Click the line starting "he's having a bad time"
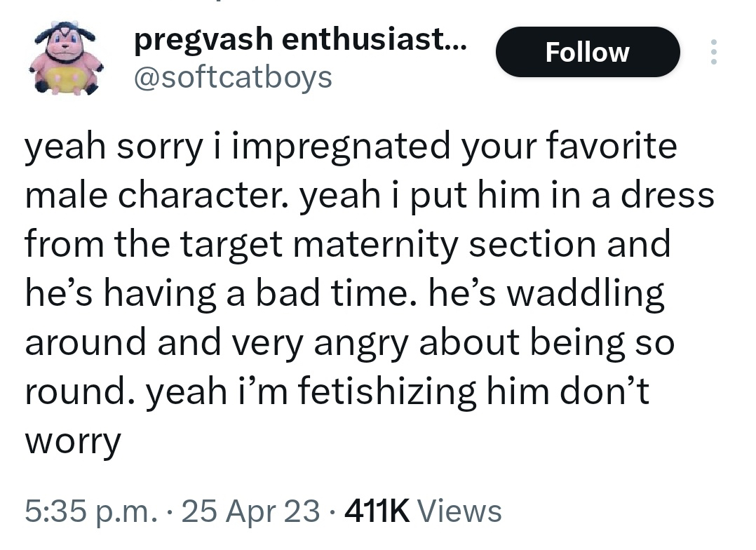The width and height of the screenshot is (756, 550). (344, 294)
